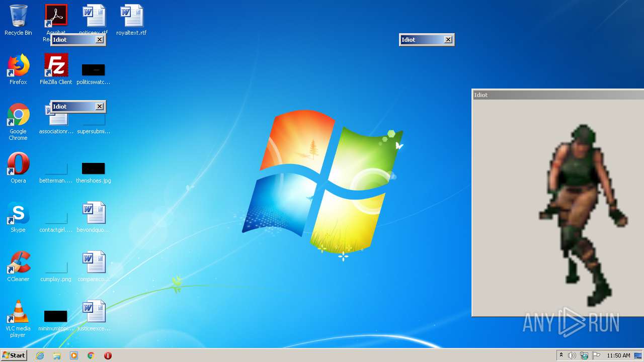Click the red Opera taskbar icon
644x362 pixels.
(x=108, y=355)
